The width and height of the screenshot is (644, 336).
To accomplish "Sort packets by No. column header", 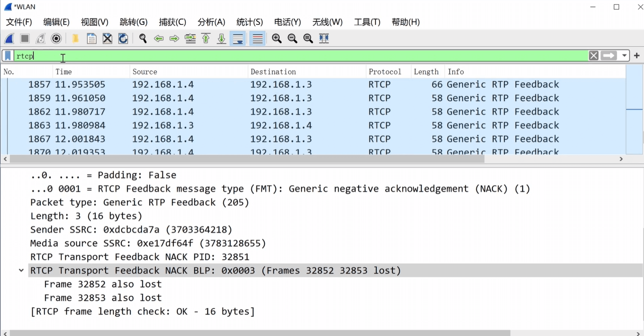I will click(27, 72).
